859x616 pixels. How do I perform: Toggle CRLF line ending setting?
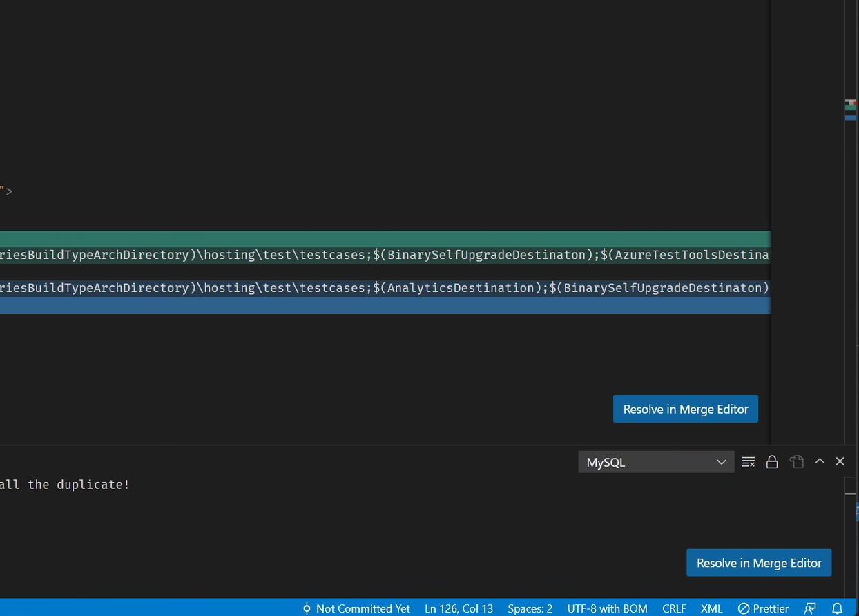[674, 608]
